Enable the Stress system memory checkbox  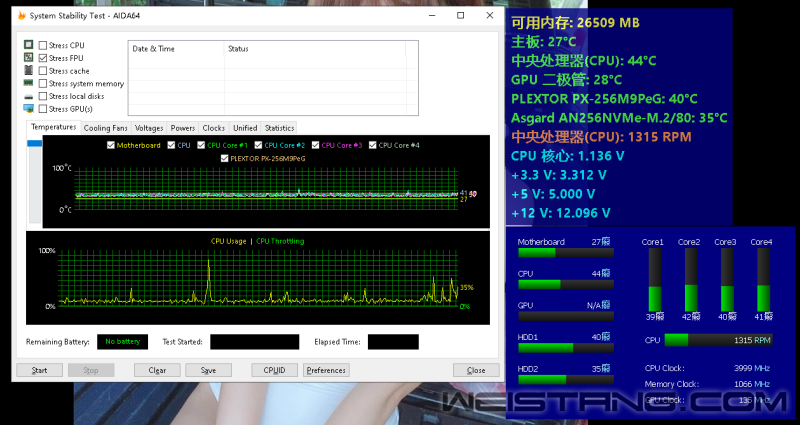43,84
